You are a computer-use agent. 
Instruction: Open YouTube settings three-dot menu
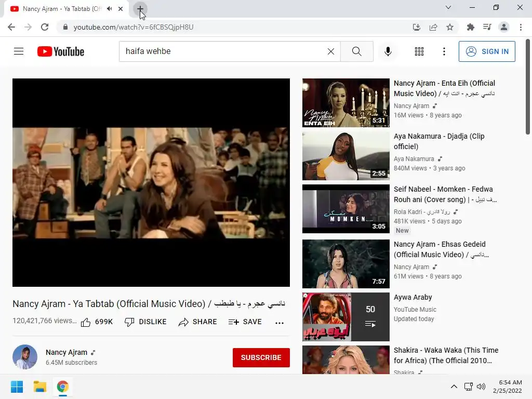pyautogui.click(x=444, y=51)
